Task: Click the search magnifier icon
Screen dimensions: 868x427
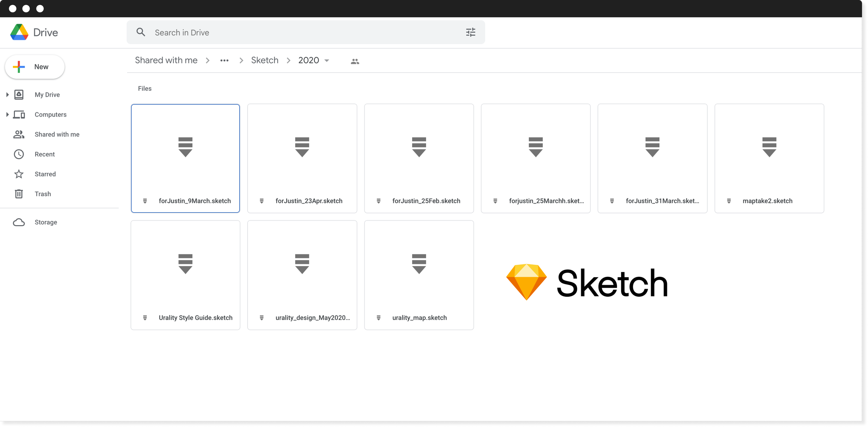Action: [141, 32]
